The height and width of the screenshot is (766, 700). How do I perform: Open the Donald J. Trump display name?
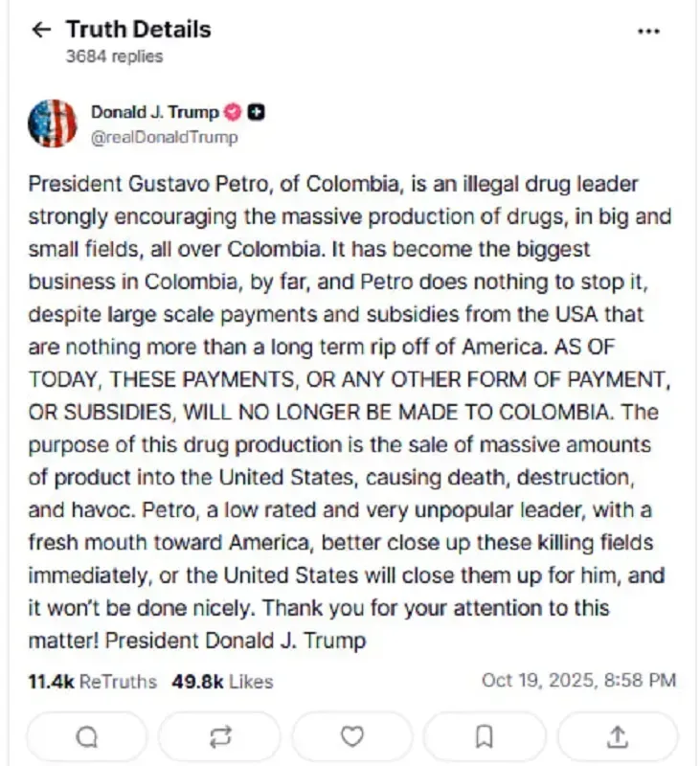(x=154, y=112)
